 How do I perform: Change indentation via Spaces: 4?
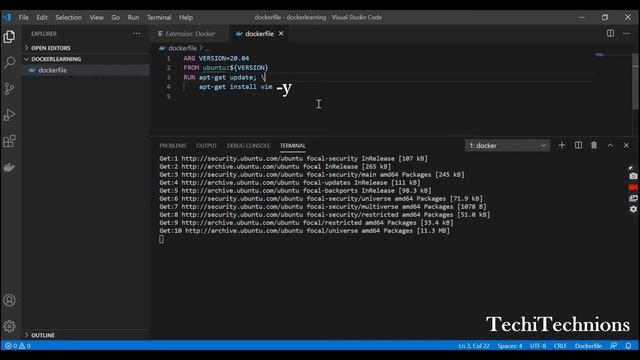point(509,346)
